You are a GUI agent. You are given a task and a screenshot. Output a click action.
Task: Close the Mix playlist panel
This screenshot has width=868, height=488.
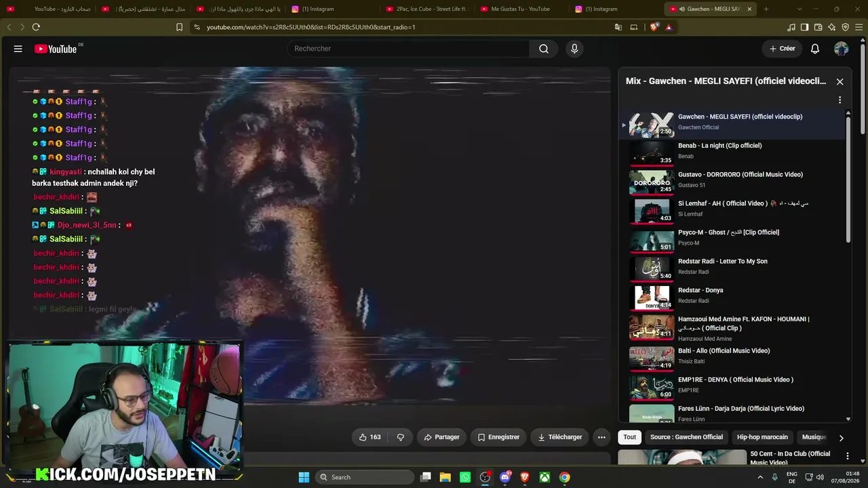tap(840, 81)
